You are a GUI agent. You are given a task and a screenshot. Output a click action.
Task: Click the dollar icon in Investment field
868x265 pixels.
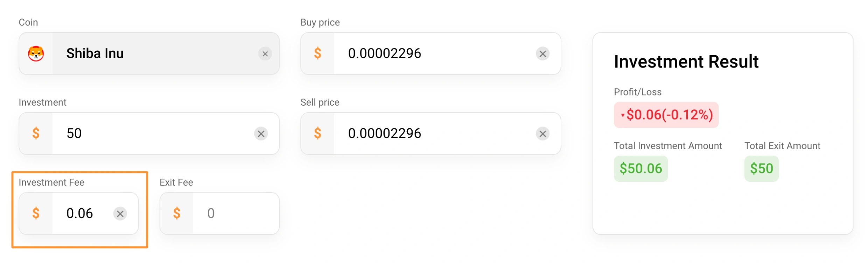(36, 134)
